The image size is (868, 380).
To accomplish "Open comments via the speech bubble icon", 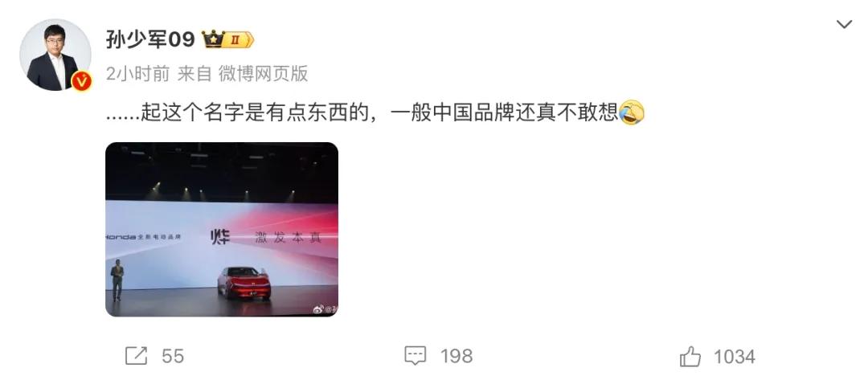I will click(x=416, y=356).
